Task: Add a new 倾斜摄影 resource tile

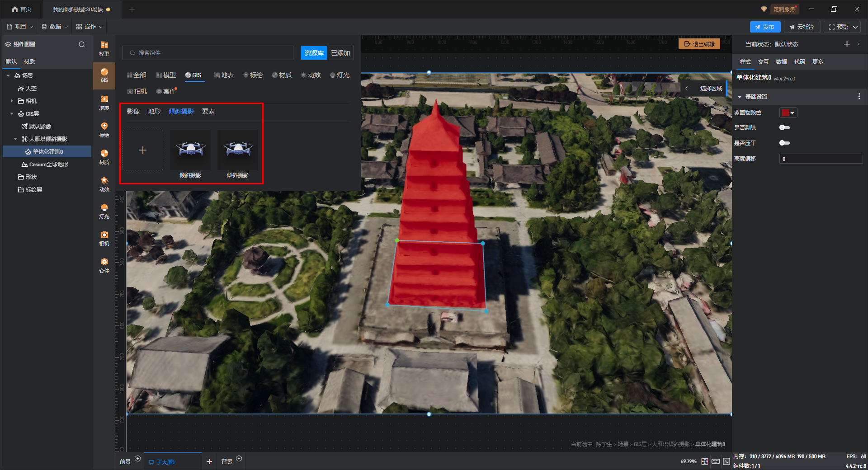Action: 143,150
